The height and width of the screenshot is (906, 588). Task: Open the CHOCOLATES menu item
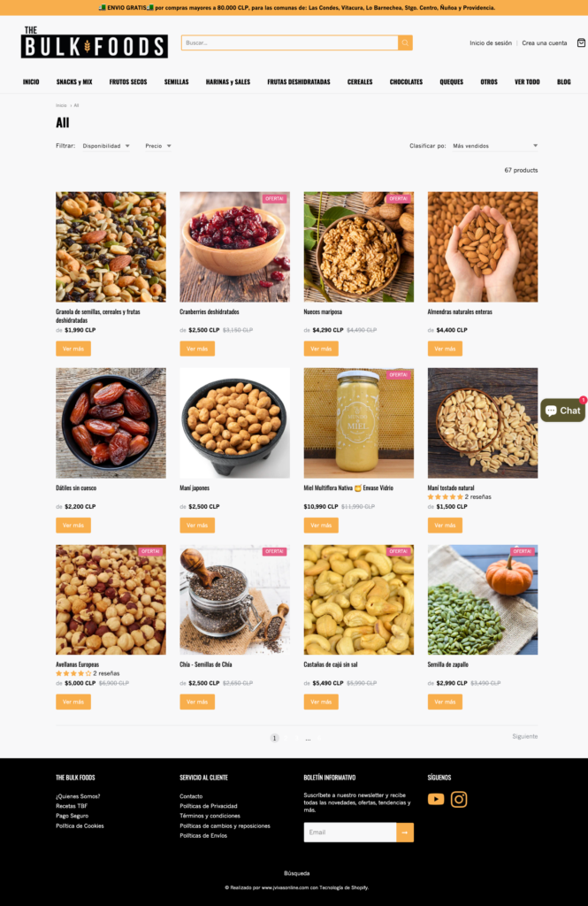(406, 82)
